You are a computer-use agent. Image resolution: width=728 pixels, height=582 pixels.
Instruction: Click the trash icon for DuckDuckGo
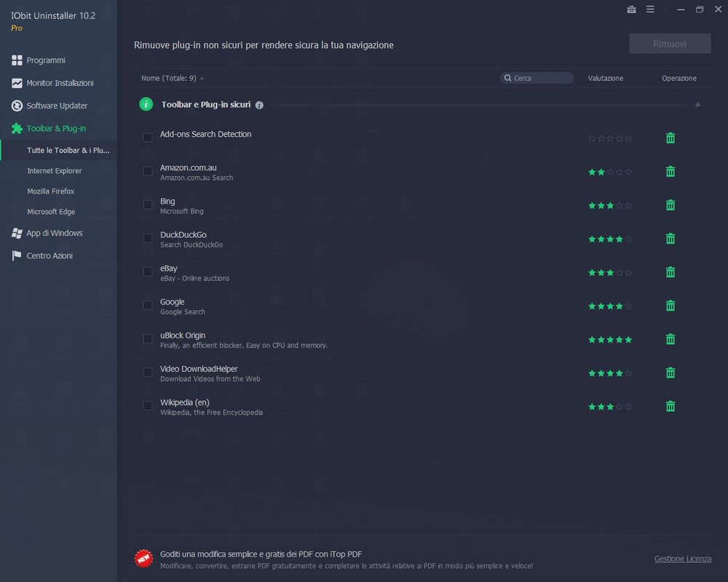670,239
